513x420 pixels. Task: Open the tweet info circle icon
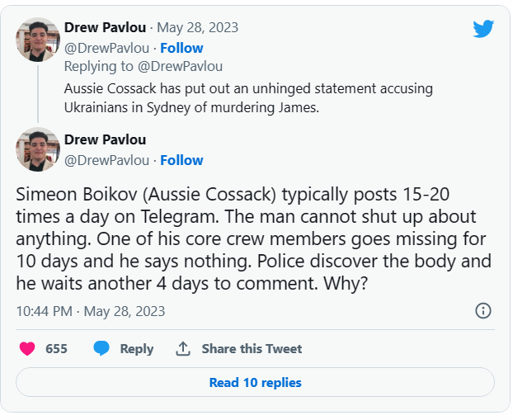coord(483,311)
